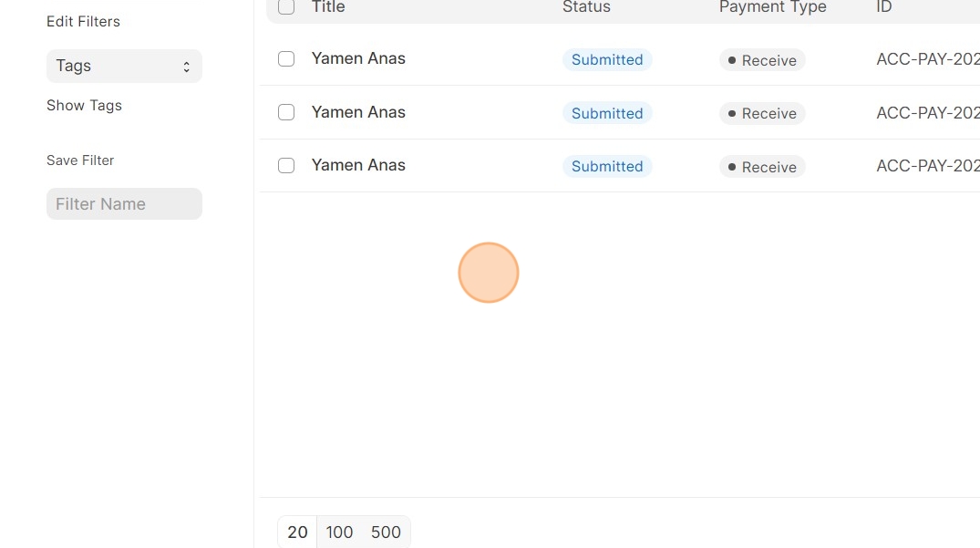This screenshot has height=548, width=980.
Task: Check the first Yamen Anas row checkbox
Action: pos(286,58)
